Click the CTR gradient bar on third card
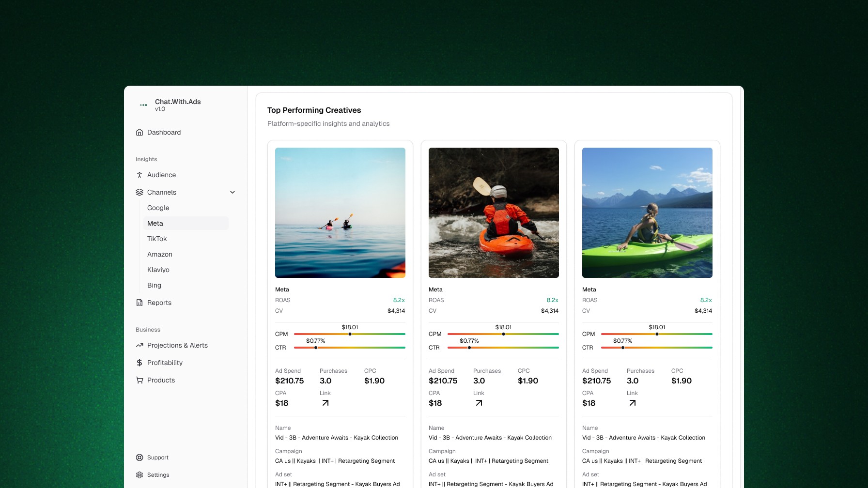 657,348
